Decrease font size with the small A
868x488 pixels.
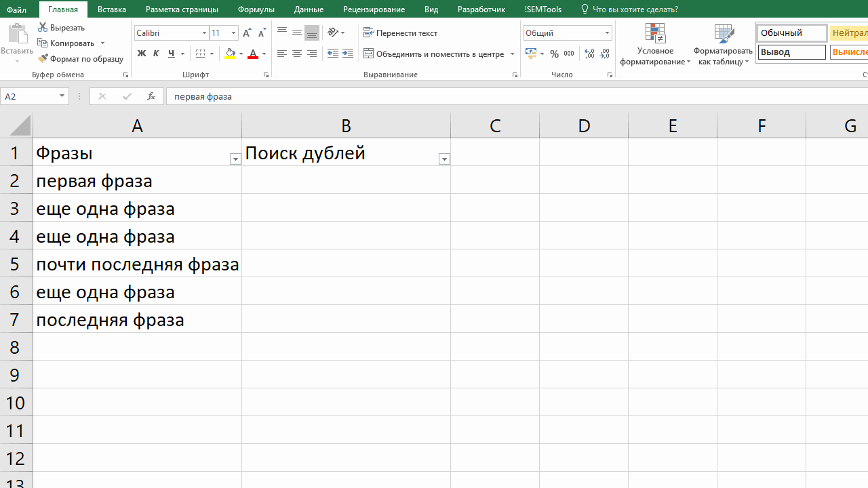pyautogui.click(x=262, y=33)
